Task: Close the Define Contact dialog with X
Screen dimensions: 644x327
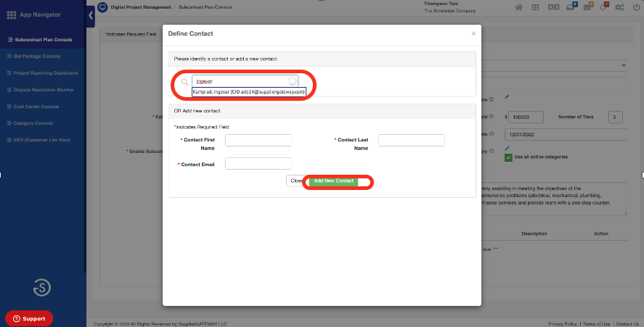Action: (x=473, y=33)
